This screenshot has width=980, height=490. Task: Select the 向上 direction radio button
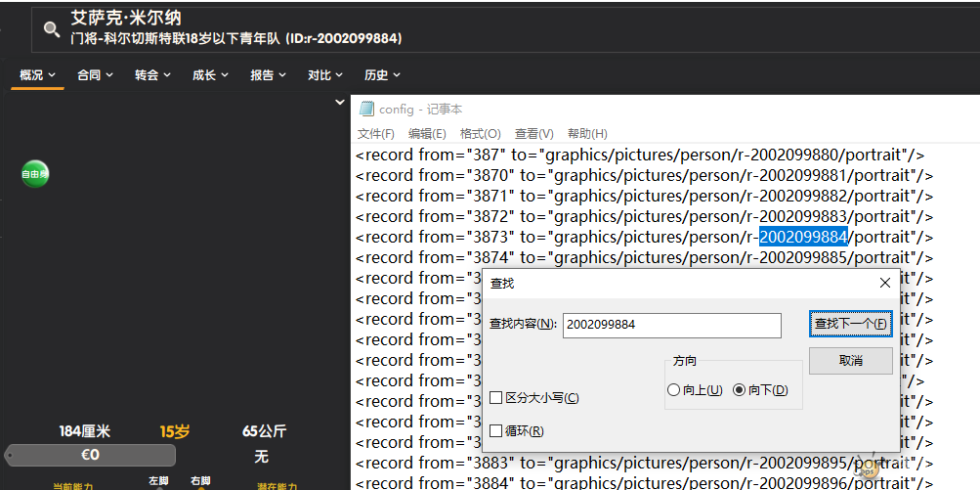(673, 390)
